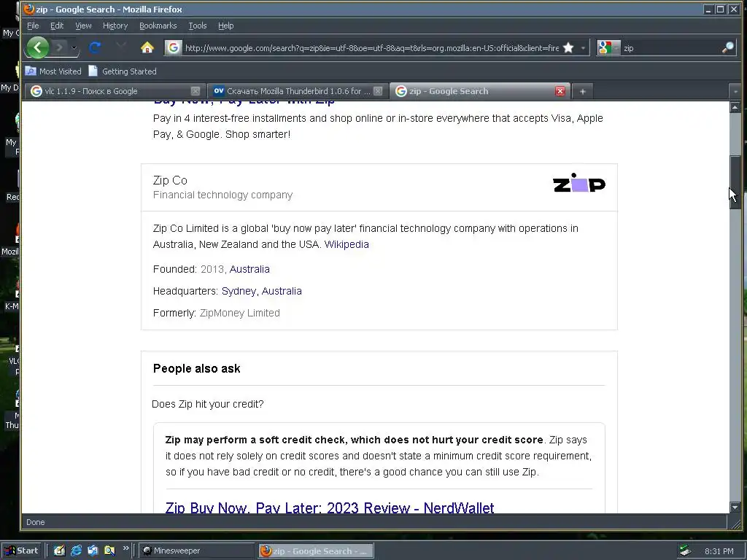Viewport: 747px width, 560px height.
Task: Click the 'Done' status bar text
Action: 35,522
